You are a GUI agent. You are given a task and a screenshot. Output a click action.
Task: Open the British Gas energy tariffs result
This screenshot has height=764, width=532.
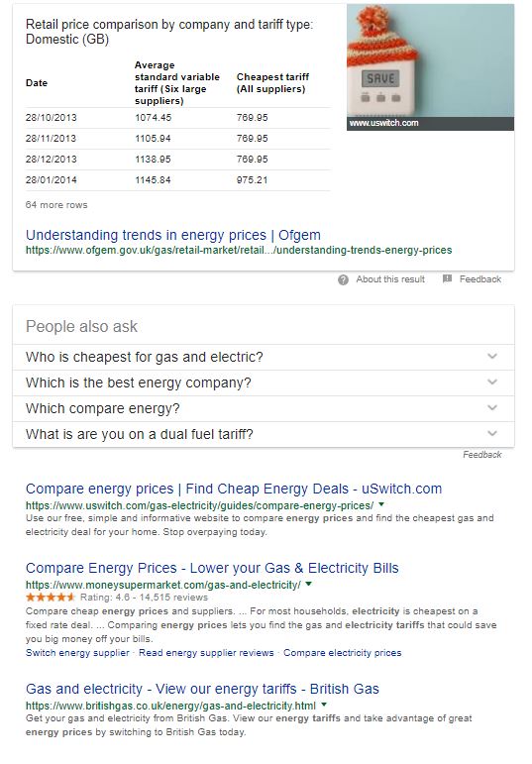coord(202,689)
